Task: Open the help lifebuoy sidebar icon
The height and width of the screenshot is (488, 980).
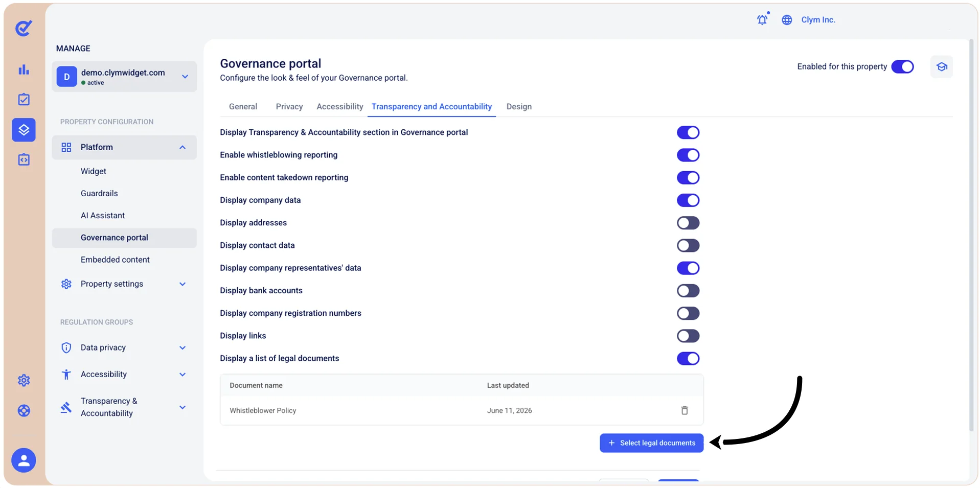Action: [24, 411]
